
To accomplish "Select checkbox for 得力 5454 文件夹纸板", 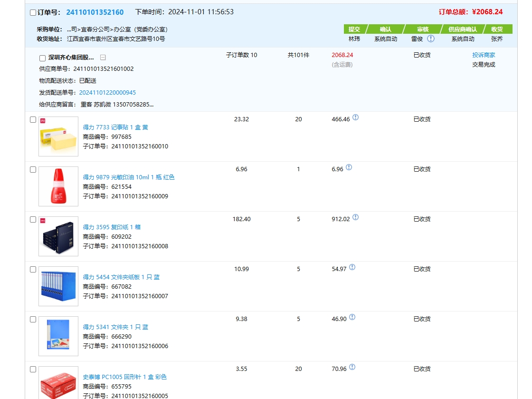I will coord(33,269).
